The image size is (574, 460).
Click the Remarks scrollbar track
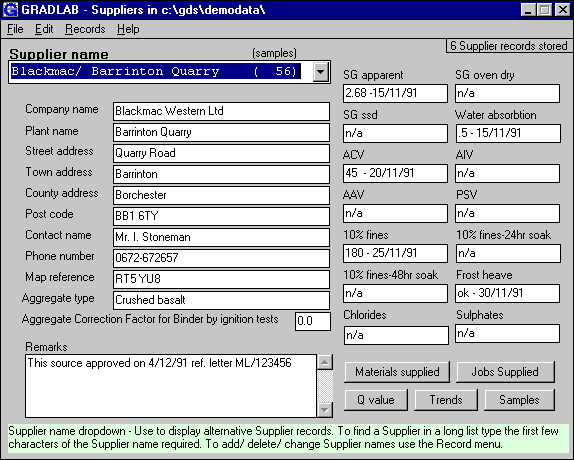[x=325, y=386]
